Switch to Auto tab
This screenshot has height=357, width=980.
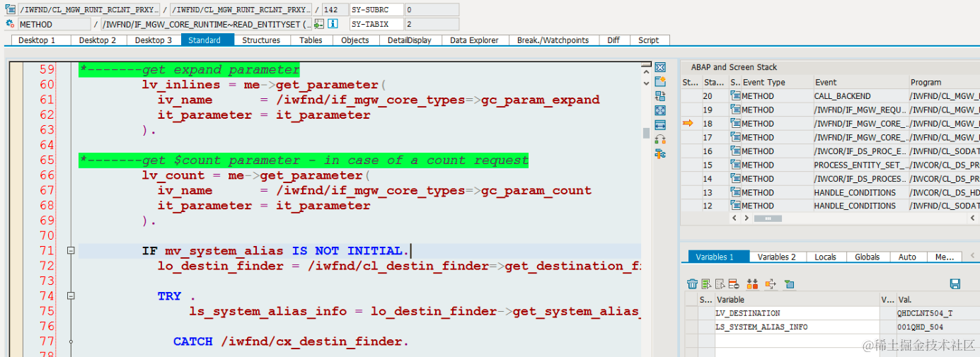(907, 257)
